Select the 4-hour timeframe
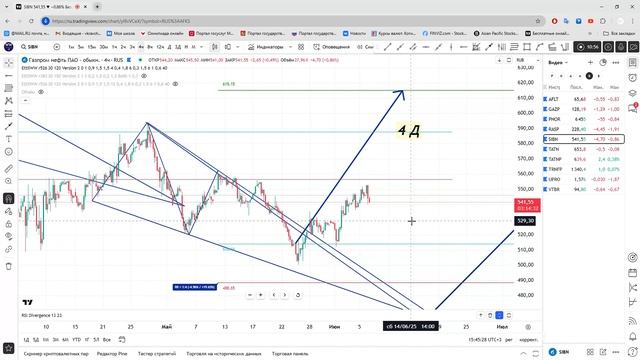The width and height of the screenshot is (640, 360). click(x=141, y=47)
